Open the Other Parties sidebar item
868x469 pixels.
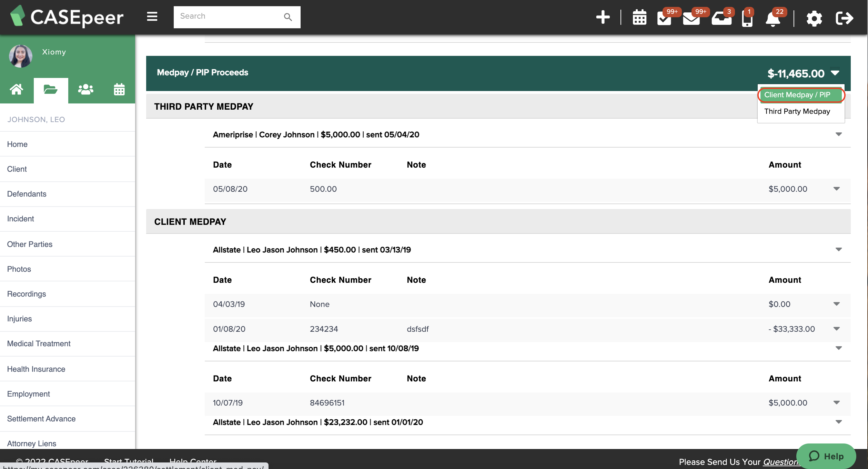[68, 244]
